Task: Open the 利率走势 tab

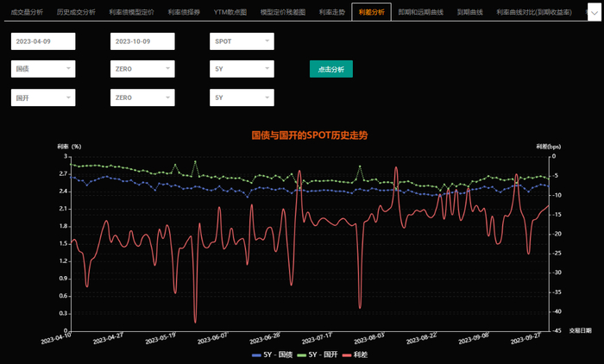Action: tap(331, 13)
